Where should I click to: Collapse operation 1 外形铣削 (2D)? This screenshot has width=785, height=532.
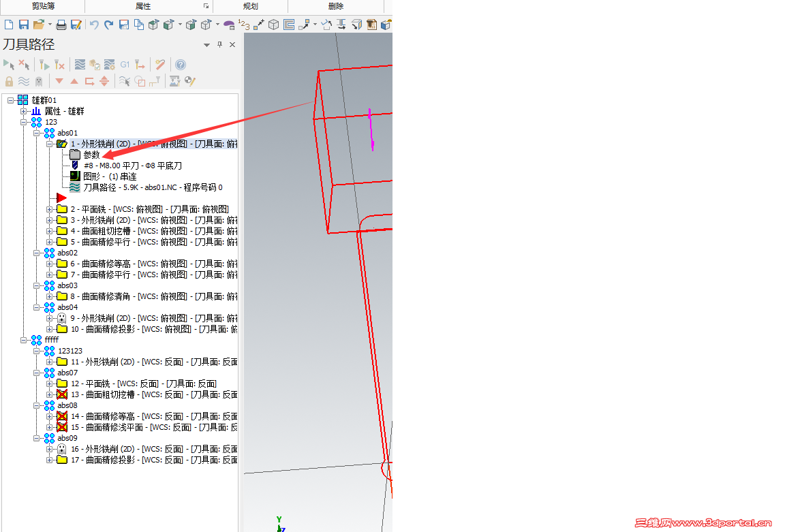50,144
